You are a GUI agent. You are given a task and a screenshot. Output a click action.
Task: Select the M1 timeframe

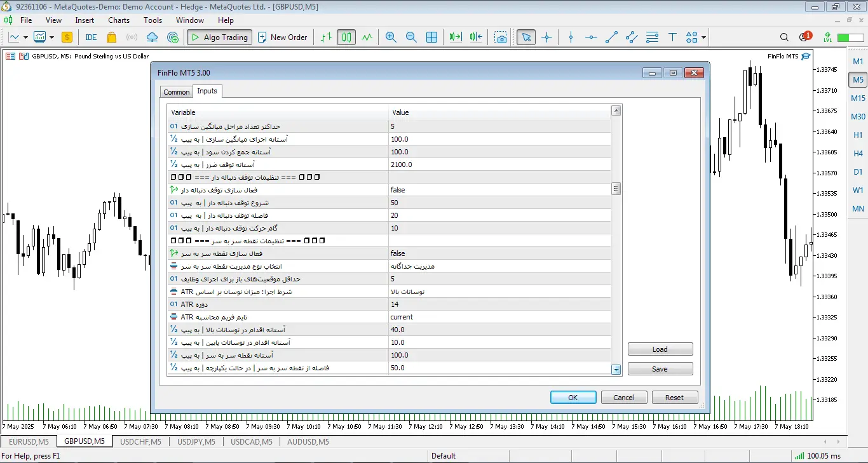click(858, 62)
